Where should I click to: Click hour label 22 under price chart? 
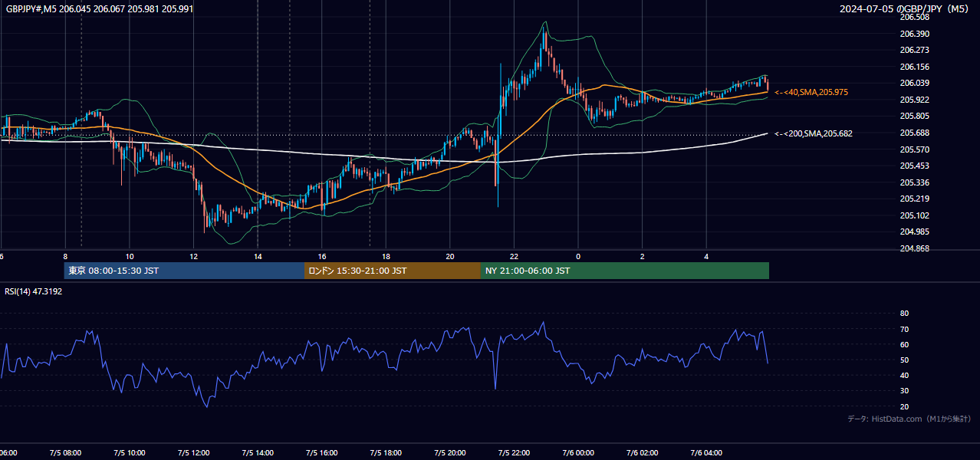514,257
